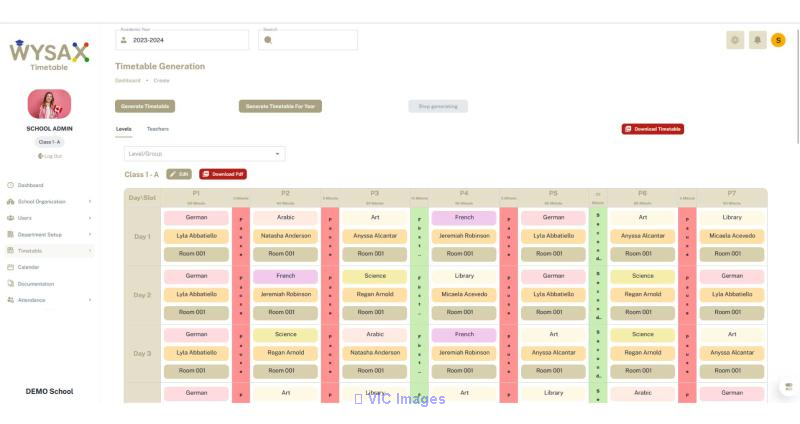Click Generate Timetable For Year button
The width and height of the screenshot is (800, 424).
(x=280, y=106)
